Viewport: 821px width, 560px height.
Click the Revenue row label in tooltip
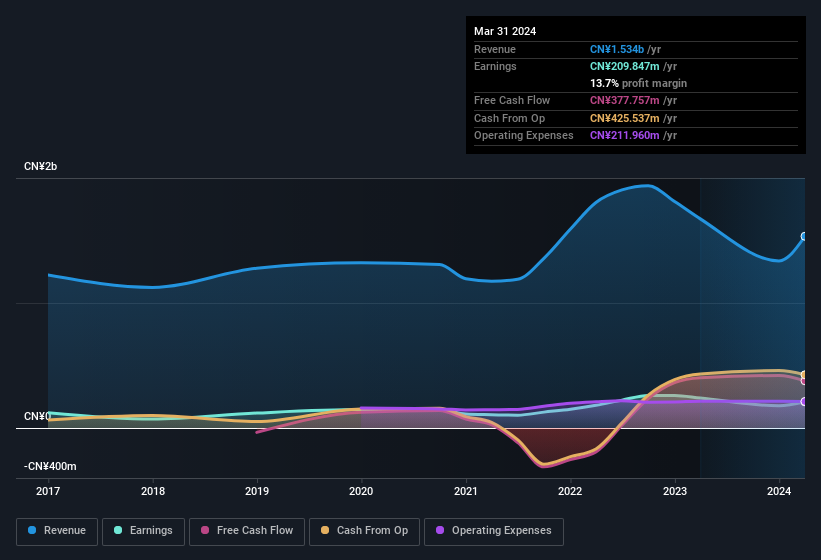click(495, 49)
